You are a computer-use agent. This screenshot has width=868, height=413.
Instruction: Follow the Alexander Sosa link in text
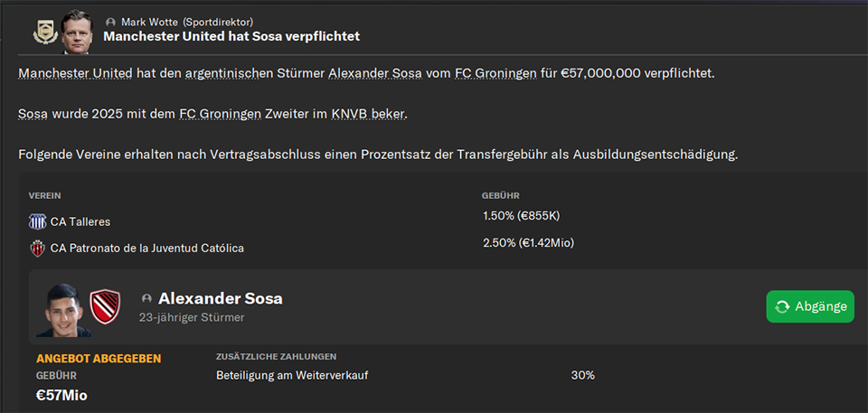point(375,73)
